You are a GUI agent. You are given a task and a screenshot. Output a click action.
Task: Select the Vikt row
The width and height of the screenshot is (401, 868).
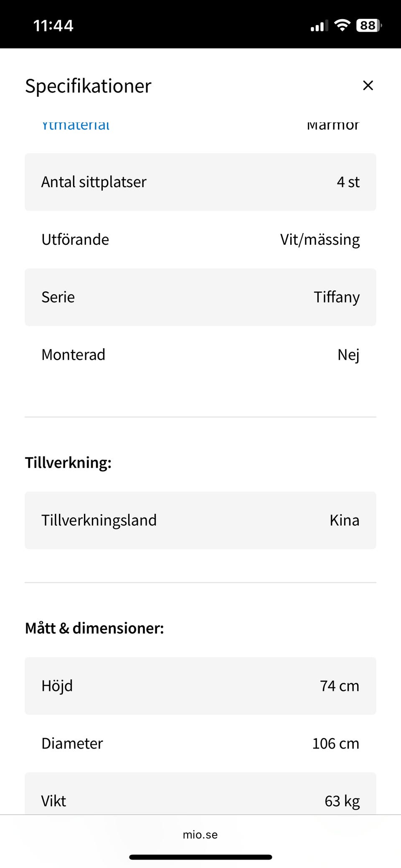[x=200, y=799]
